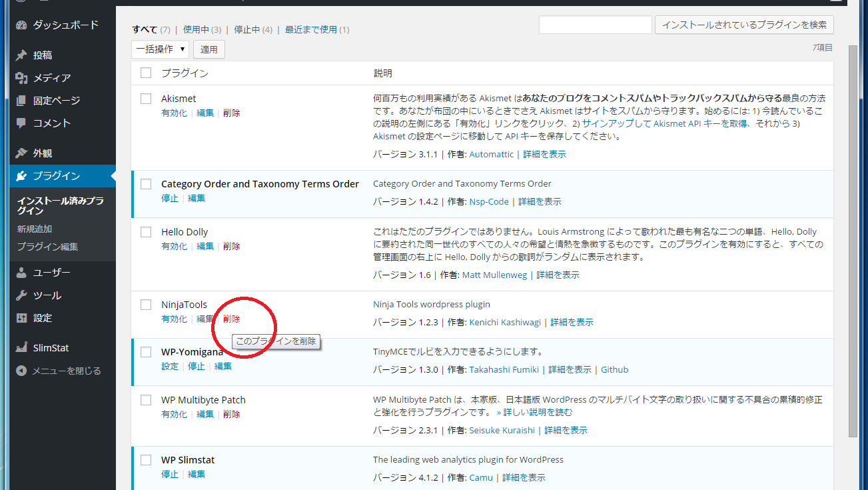Image resolution: width=868 pixels, height=490 pixels.
Task: Open the ユーザー person icon
Action: (21, 273)
